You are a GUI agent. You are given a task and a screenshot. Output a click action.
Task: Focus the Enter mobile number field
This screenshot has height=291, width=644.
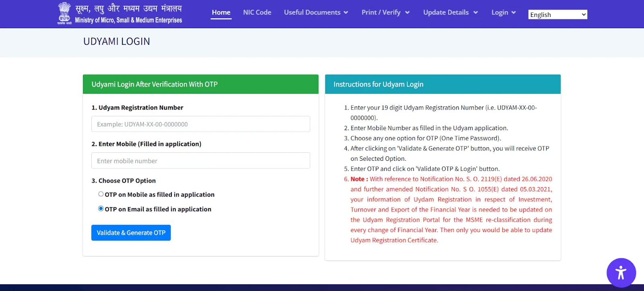(200, 160)
